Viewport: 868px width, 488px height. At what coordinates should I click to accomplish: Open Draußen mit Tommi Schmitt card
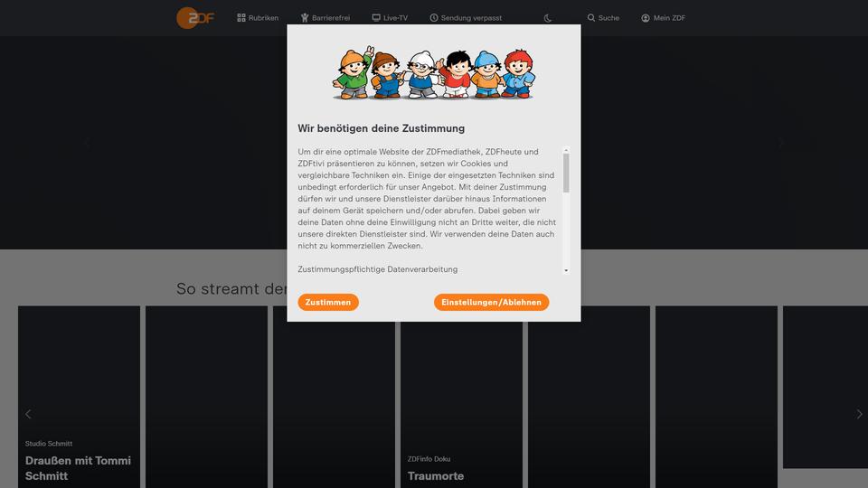[80, 397]
